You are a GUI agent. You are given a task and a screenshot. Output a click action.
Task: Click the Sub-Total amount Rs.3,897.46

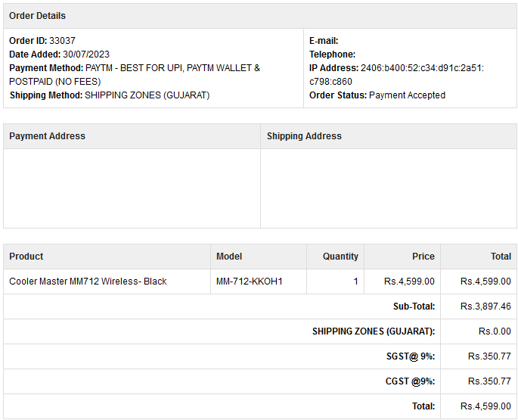(485, 306)
